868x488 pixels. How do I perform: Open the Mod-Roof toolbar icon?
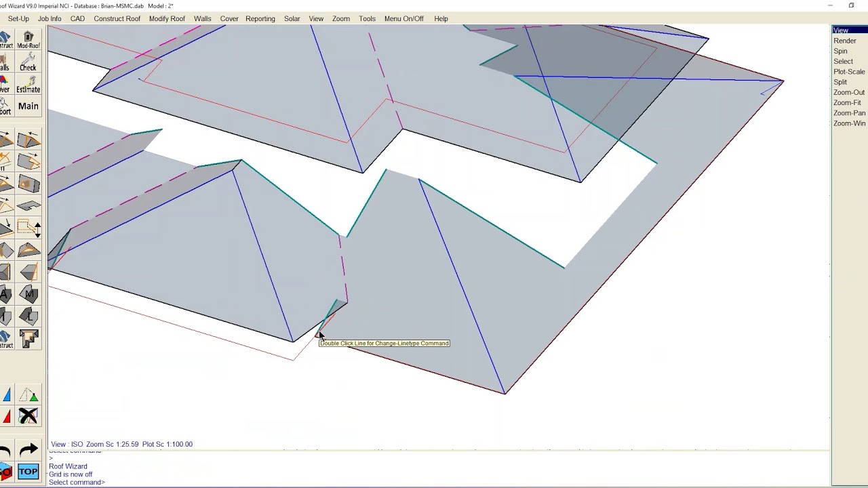click(28, 39)
